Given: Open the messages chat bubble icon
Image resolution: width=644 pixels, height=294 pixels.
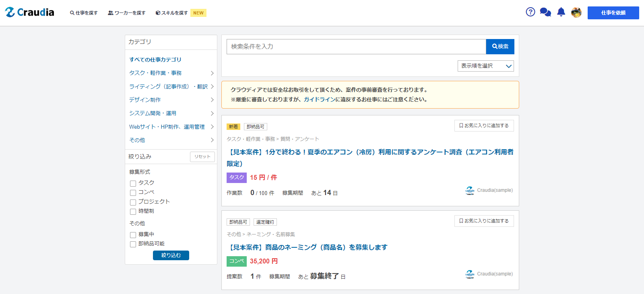Looking at the screenshot, I should (x=545, y=12).
